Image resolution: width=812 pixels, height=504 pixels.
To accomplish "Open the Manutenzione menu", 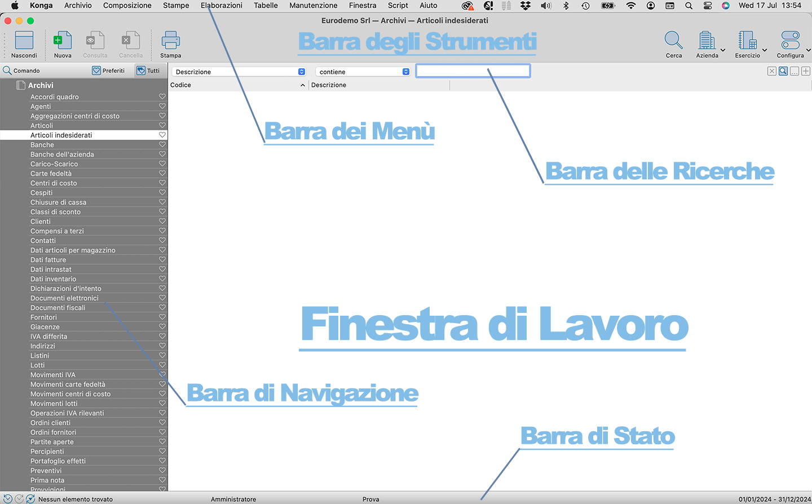I will [x=313, y=5].
